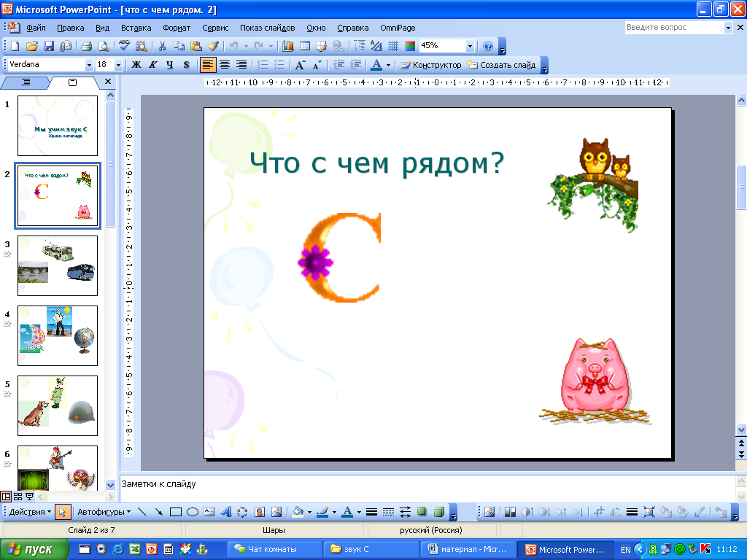Toggle underline formatting (Ч)
The image size is (747, 560).
(169, 65)
